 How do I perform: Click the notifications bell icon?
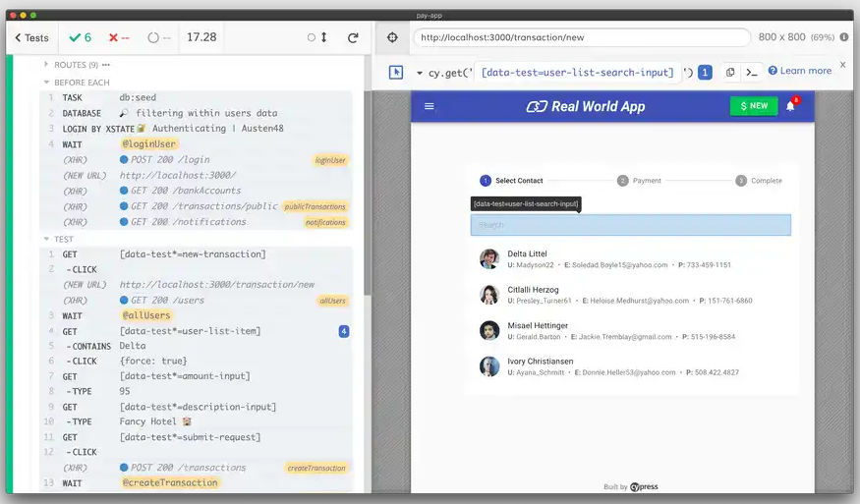790,106
